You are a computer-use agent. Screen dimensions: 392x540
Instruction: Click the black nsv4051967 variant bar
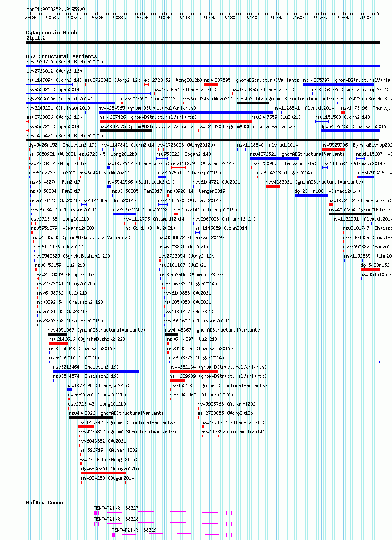click(x=58, y=334)
